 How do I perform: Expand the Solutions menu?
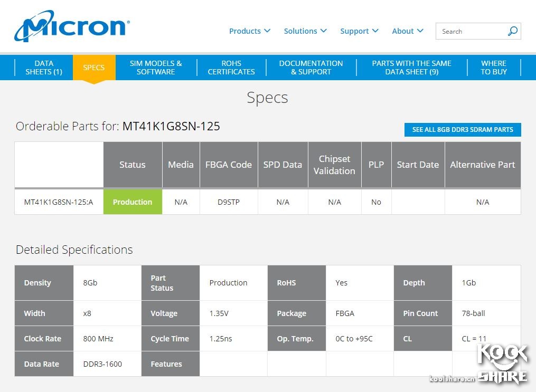point(305,31)
